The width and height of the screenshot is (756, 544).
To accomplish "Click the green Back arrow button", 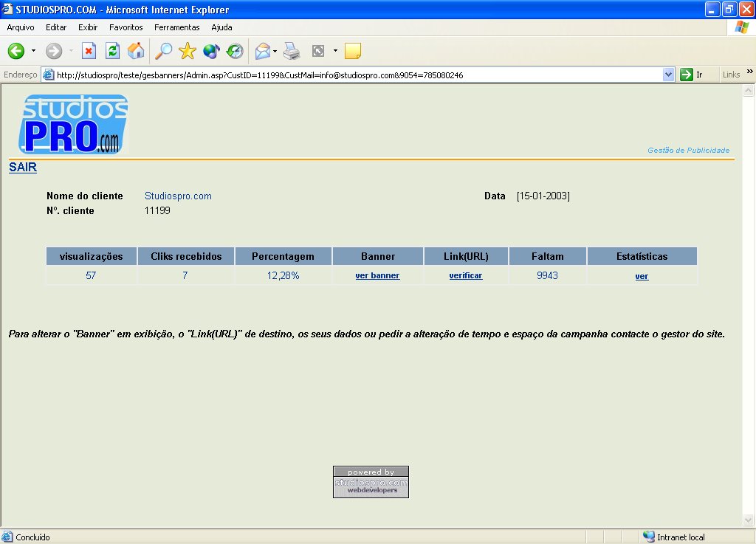I will tap(16, 51).
